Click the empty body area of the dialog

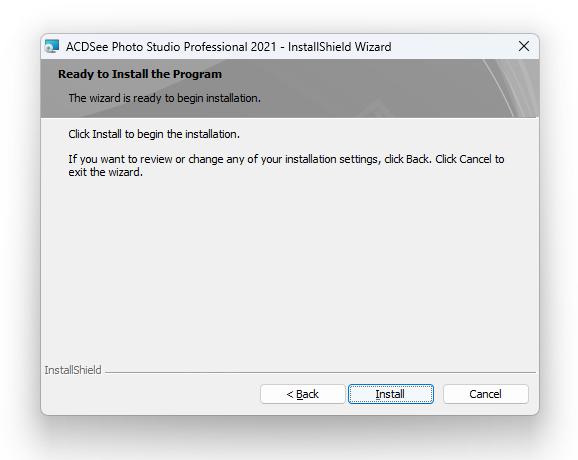coord(290,269)
